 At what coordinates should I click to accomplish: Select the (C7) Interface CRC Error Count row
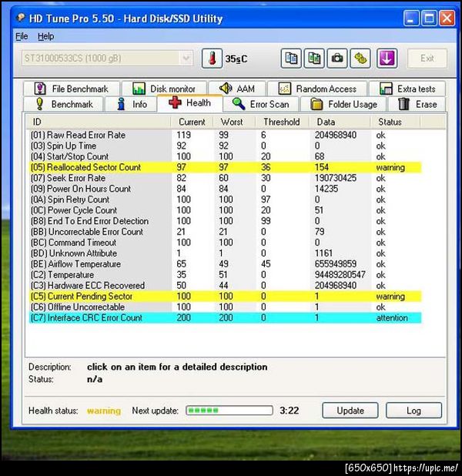tap(225, 318)
